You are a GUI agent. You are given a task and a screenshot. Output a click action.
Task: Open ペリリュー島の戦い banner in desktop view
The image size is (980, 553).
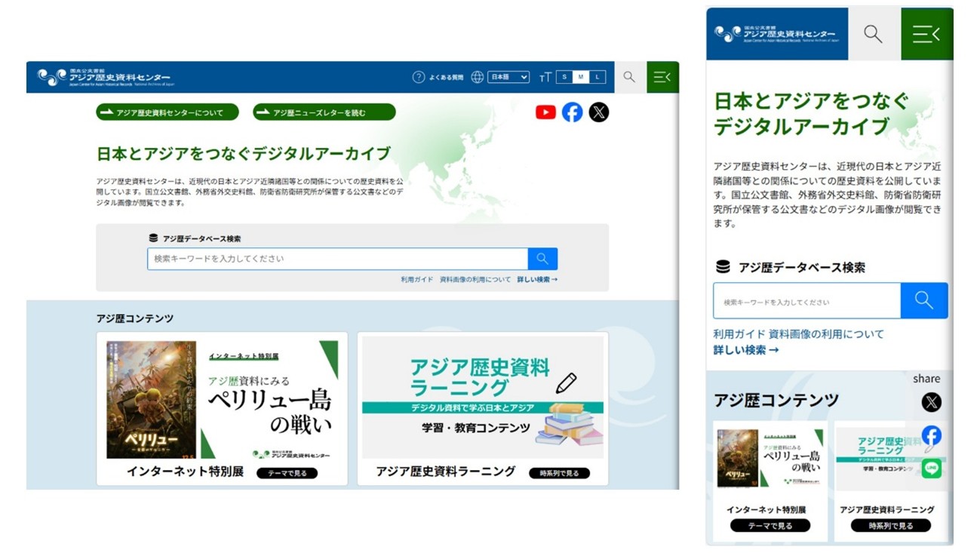coord(222,399)
